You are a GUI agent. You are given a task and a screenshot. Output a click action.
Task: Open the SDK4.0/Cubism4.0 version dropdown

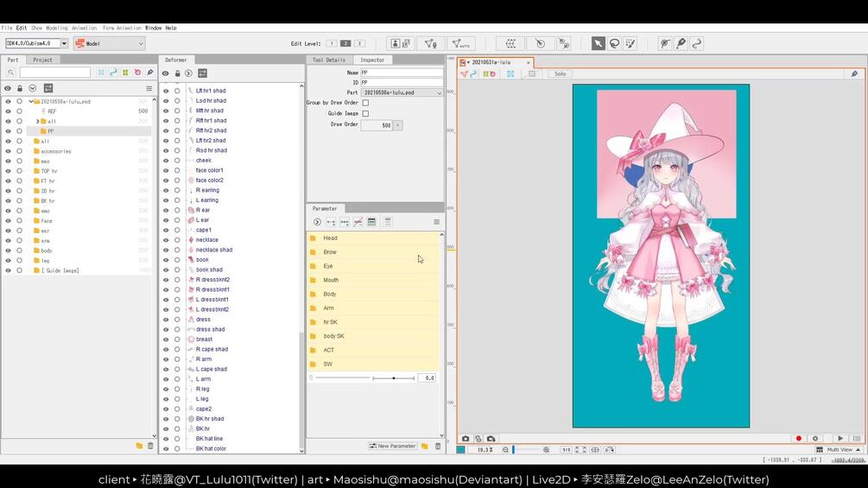coord(64,43)
